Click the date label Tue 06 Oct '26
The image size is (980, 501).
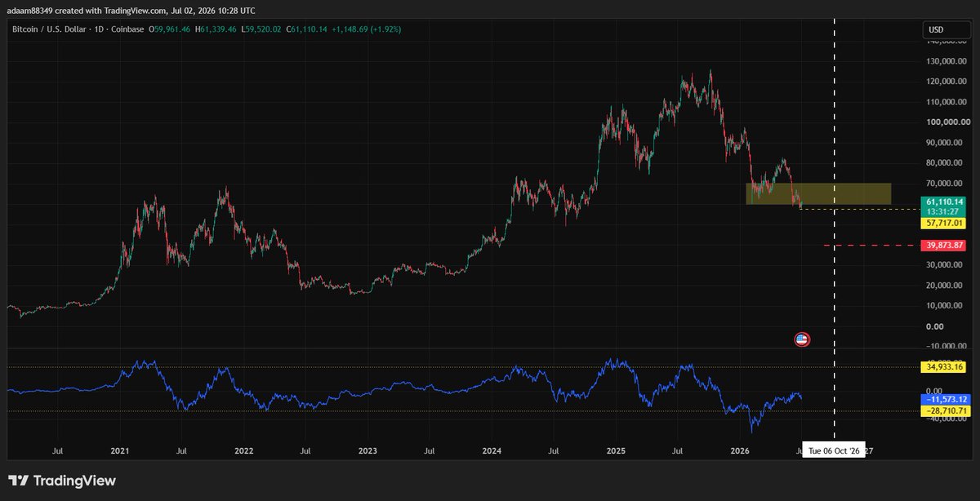click(834, 450)
